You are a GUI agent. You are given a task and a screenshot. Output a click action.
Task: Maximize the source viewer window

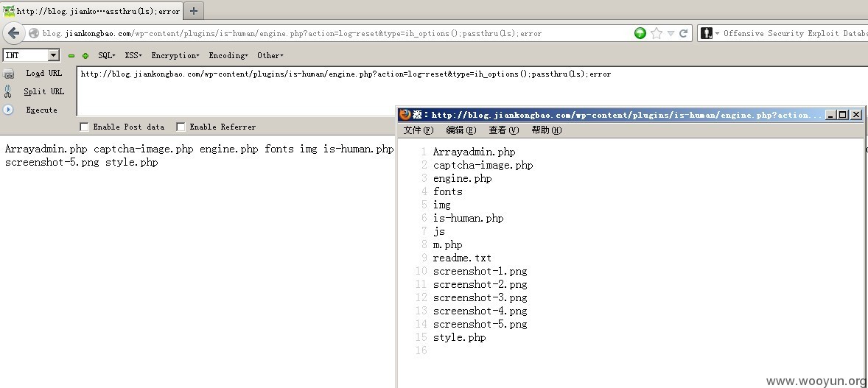point(843,115)
